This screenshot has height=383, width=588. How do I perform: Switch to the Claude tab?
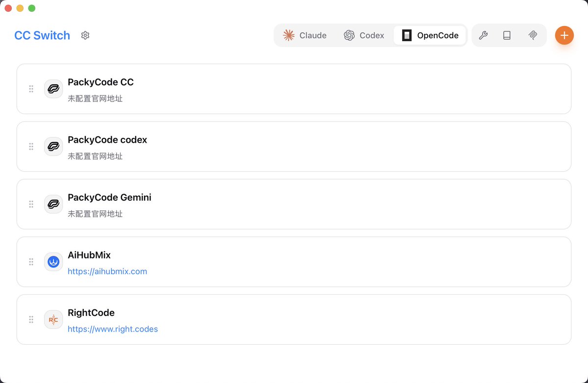305,35
